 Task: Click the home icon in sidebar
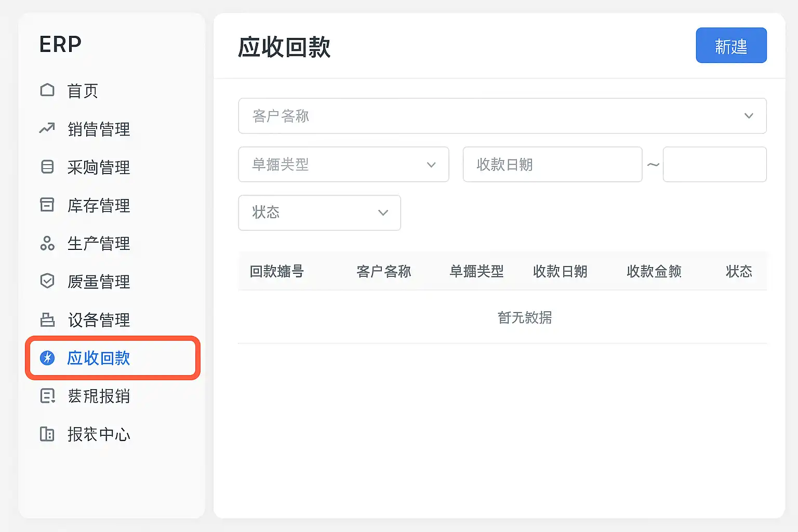(47, 90)
